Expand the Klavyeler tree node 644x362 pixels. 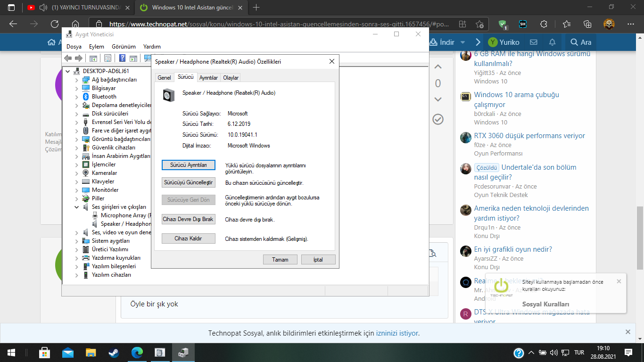coord(77,181)
